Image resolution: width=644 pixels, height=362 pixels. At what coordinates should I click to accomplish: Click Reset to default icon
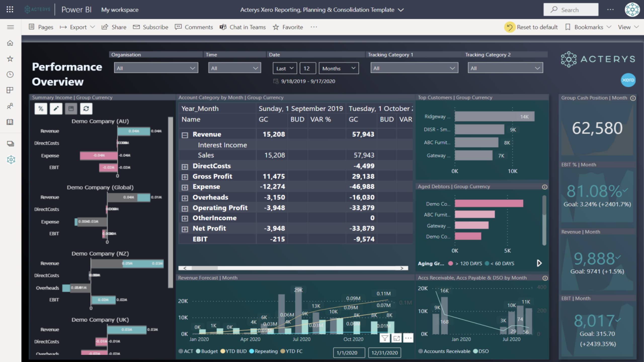pyautogui.click(x=509, y=27)
